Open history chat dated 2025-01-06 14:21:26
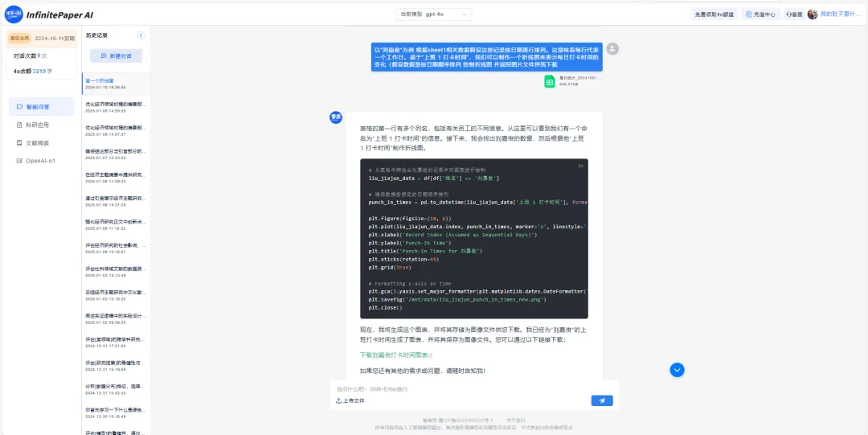This screenshot has width=868, height=435. 116,201
